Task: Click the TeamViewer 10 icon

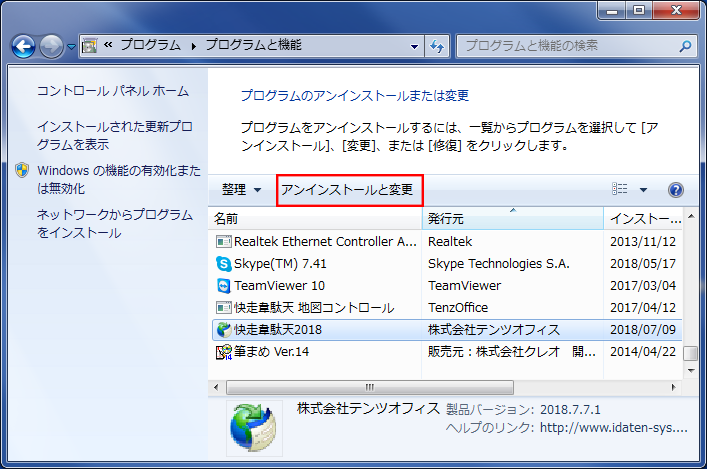Action: click(x=224, y=286)
